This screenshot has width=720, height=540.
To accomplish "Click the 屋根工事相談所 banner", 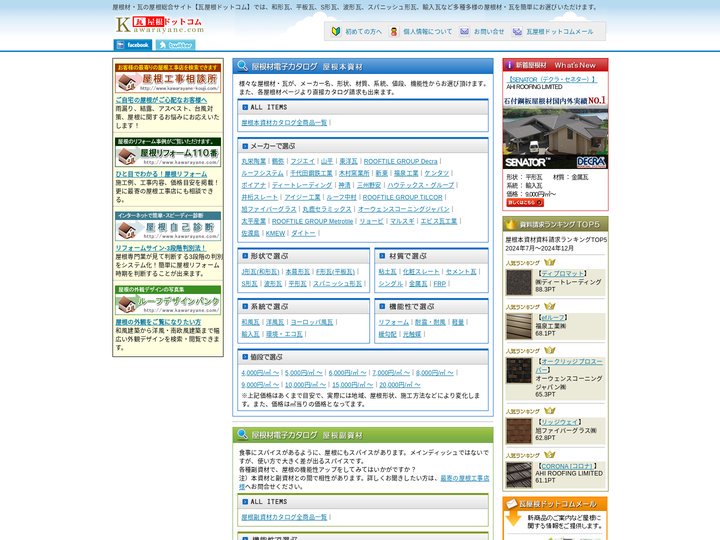I will click(168, 79).
